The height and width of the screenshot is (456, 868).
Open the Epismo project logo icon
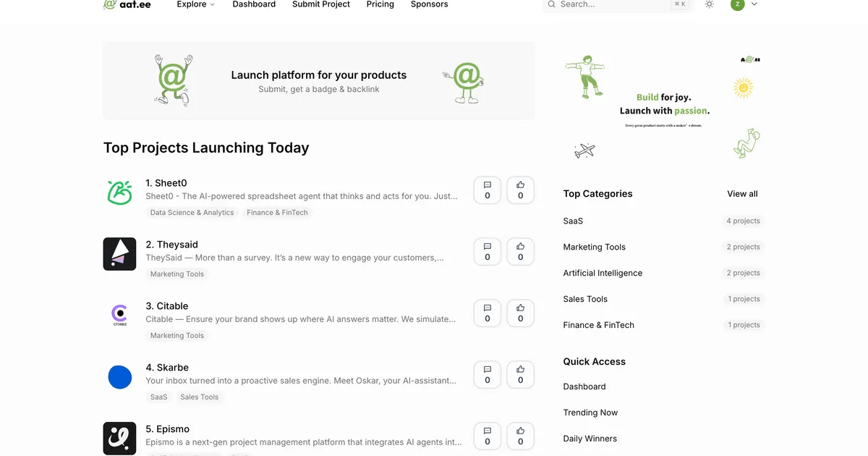[119, 438]
